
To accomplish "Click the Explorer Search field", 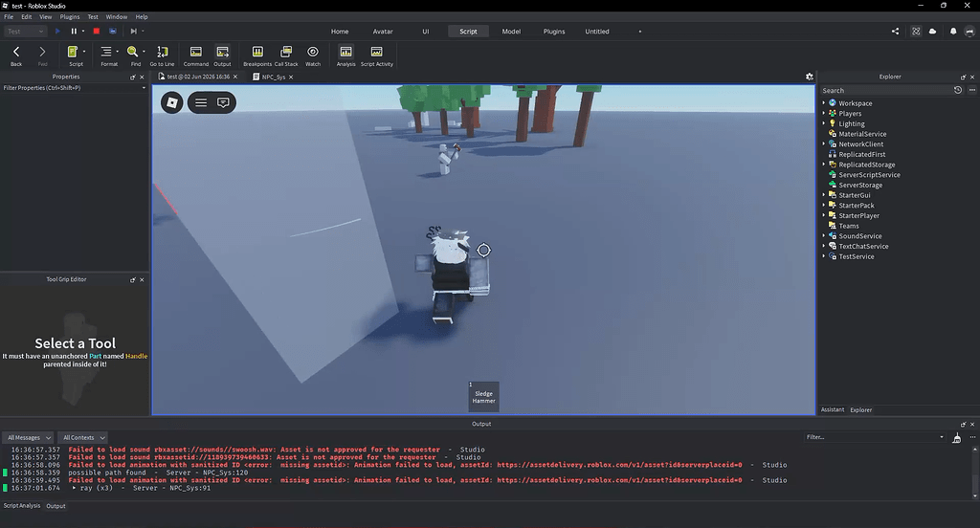I will click(886, 90).
